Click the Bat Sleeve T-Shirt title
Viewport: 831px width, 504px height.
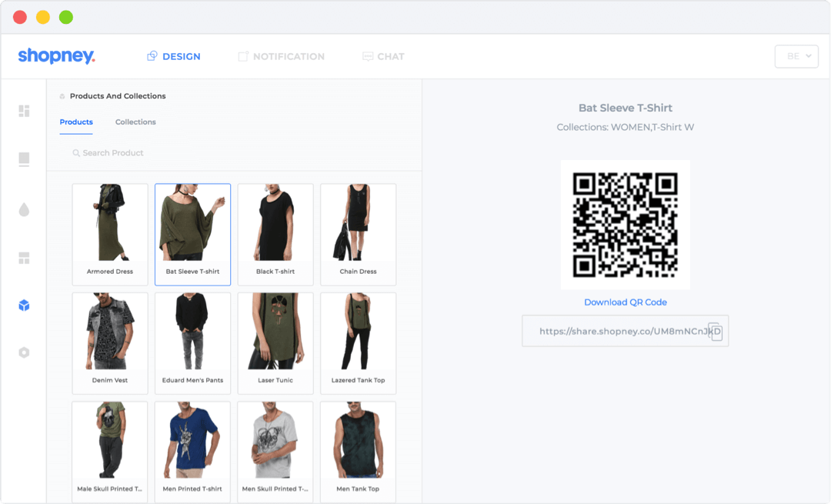pos(626,108)
